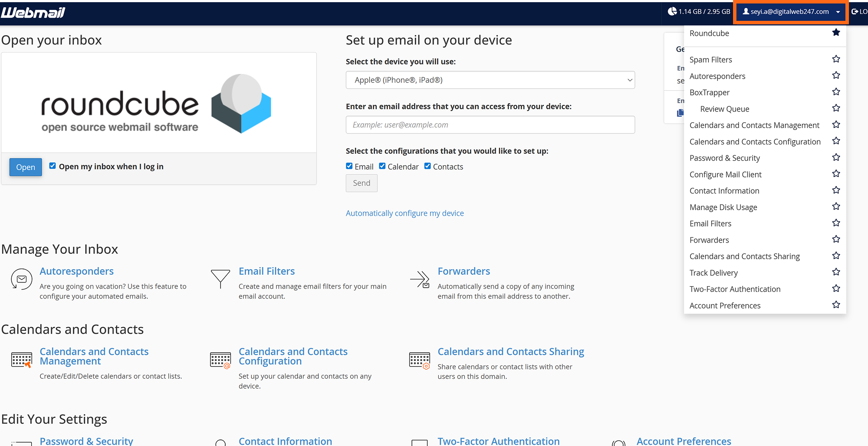868x446 pixels.
Task: Star Calendars and Contacts Management entry
Action: point(836,125)
